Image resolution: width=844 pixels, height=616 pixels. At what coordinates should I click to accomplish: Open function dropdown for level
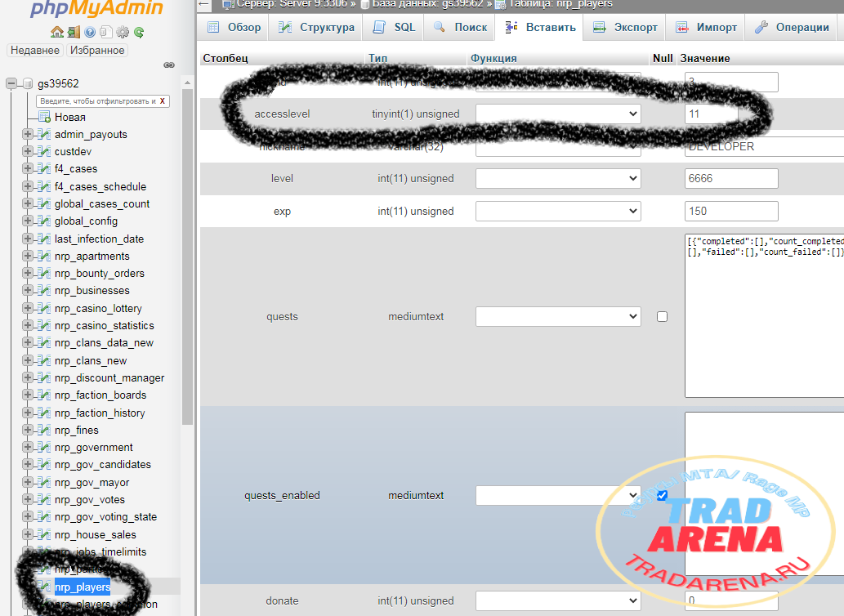pyautogui.click(x=558, y=179)
